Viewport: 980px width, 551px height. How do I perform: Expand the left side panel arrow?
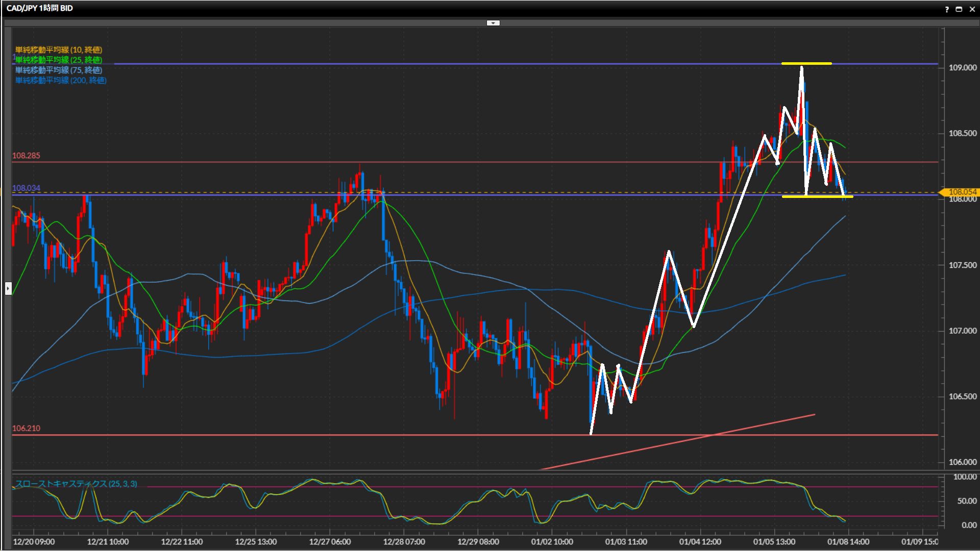click(x=8, y=289)
